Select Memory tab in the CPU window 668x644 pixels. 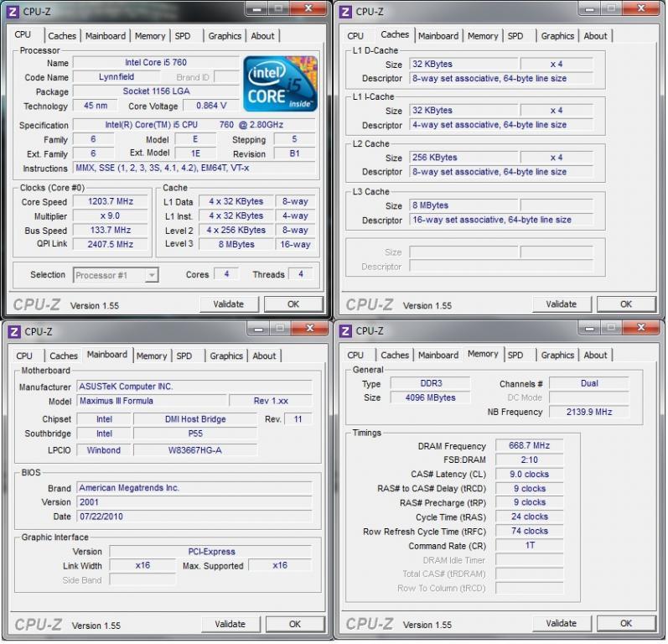(149, 36)
